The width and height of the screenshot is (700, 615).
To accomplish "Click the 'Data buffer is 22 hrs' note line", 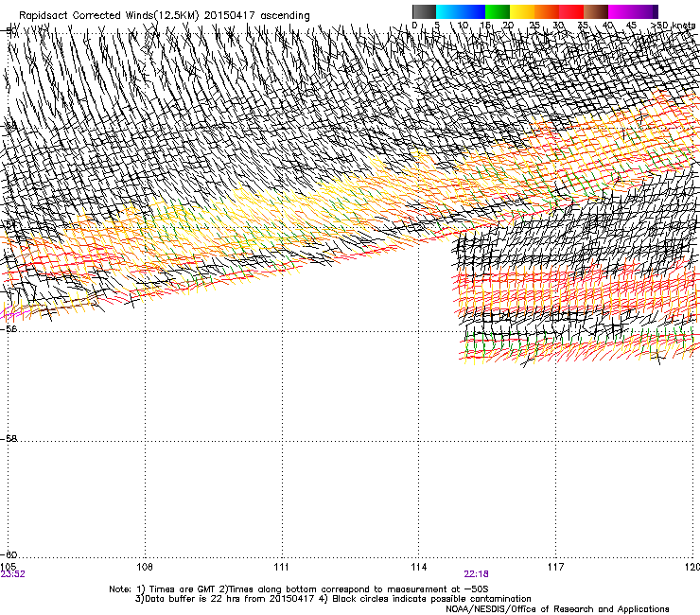I will coord(333,599).
